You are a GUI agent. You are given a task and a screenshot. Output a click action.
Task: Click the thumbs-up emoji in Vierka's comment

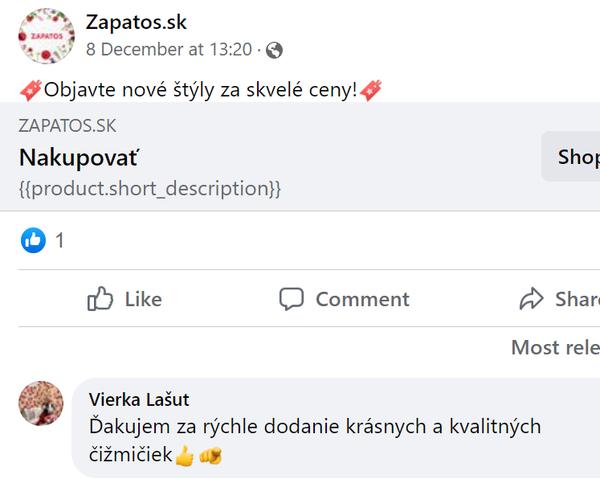click(184, 457)
